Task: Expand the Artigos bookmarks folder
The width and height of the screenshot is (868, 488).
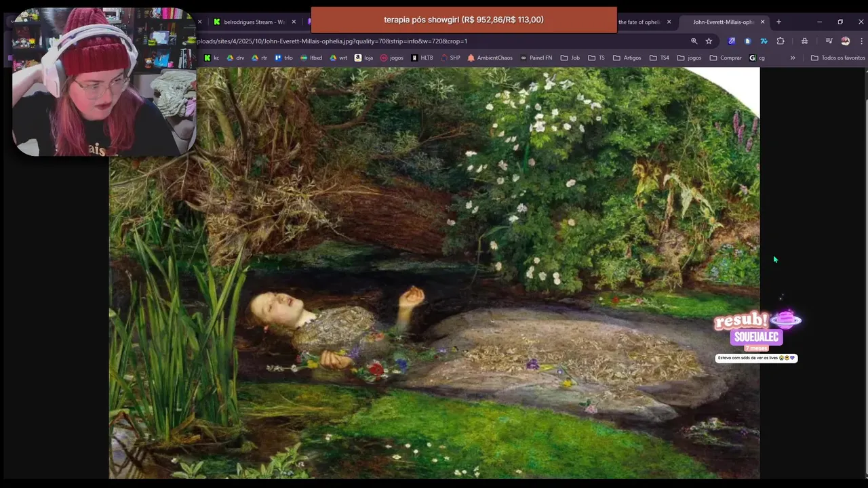Action: [627, 58]
